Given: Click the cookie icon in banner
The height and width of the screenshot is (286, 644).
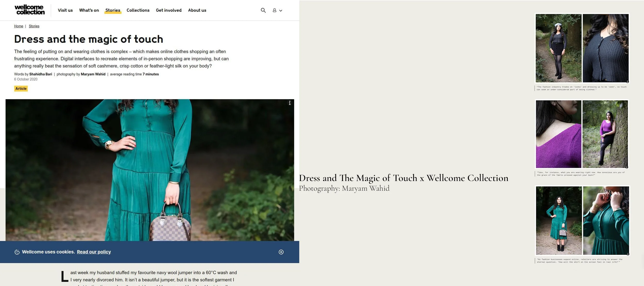Looking at the screenshot, I should click(17, 252).
